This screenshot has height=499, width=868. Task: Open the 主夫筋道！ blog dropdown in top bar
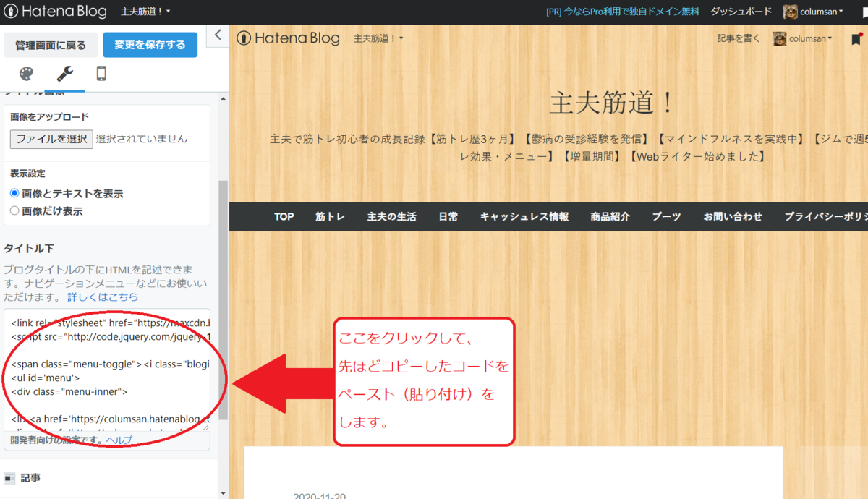145,12
